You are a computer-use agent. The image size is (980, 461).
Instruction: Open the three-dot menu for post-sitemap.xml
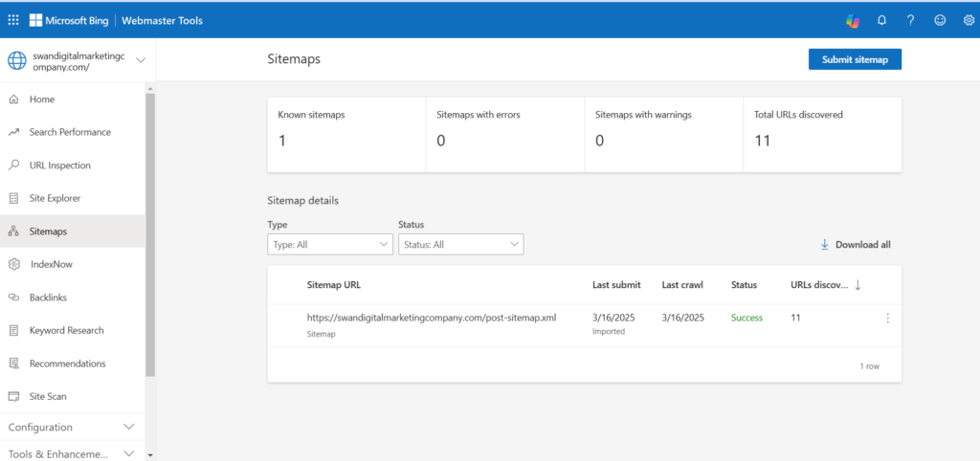click(887, 318)
